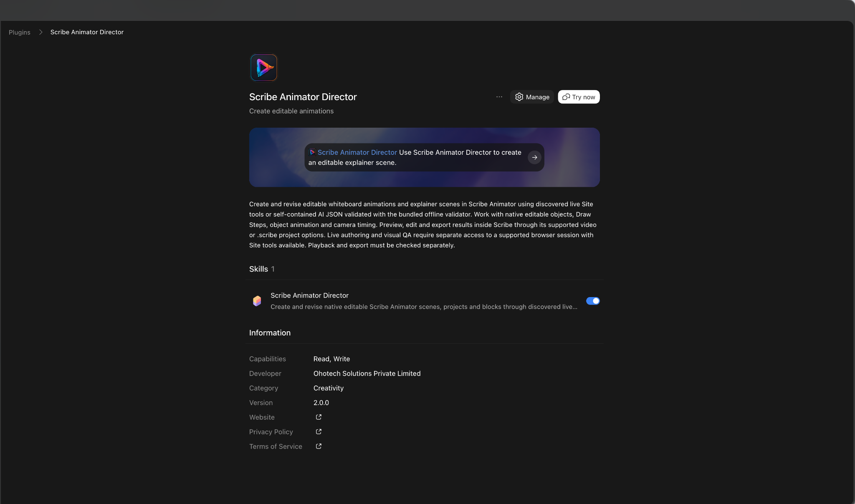
Task: Open the Terms of Service external link icon
Action: [319, 446]
